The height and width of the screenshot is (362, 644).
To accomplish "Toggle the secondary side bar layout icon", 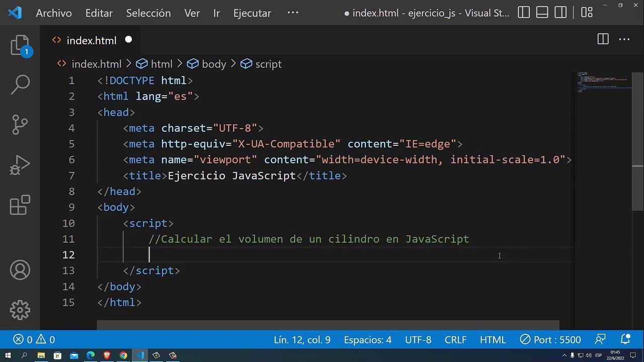I will [560, 13].
